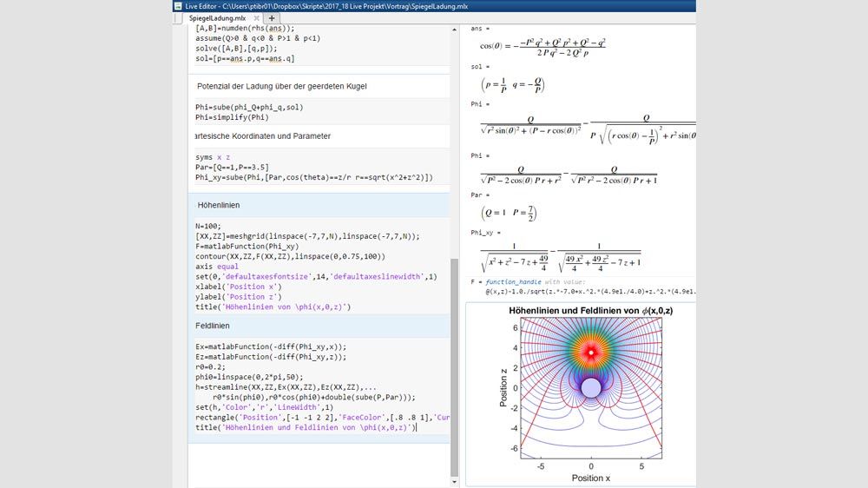Click the contour plot output figure
The image size is (868, 488).
[592, 389]
